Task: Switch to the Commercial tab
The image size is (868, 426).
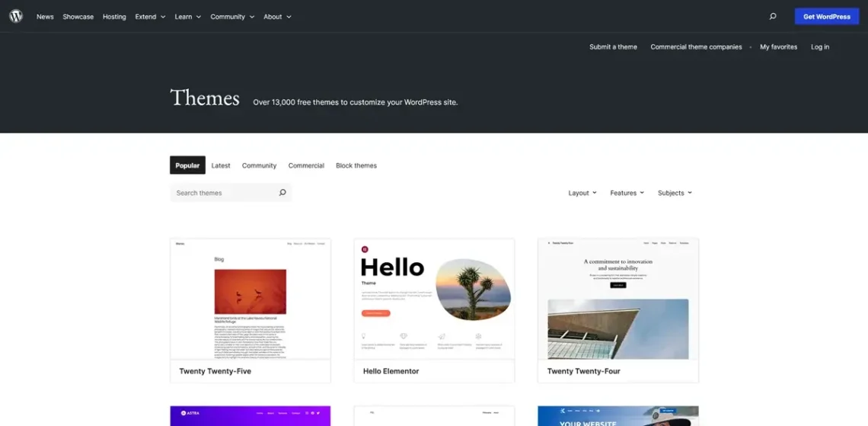Action: tap(306, 165)
